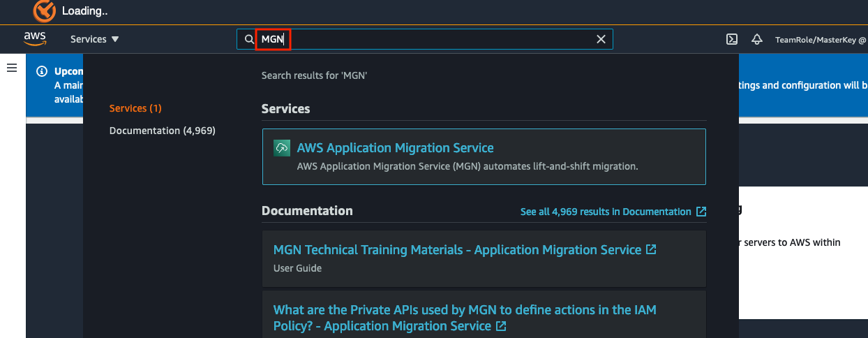
Task: Clear the search with the X icon
Action: point(601,40)
